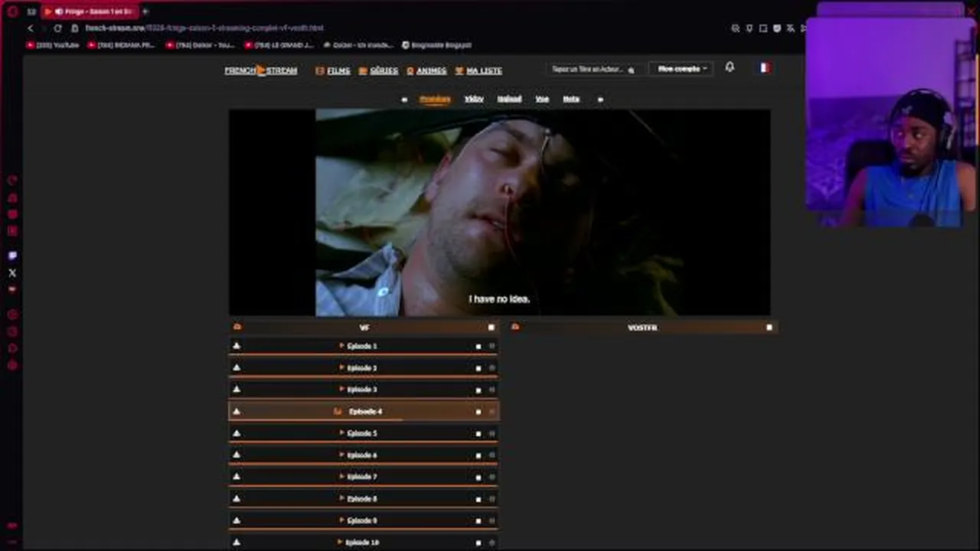The width and height of the screenshot is (980, 551).
Task: Open the YouTube bookmark
Action: (x=53, y=45)
